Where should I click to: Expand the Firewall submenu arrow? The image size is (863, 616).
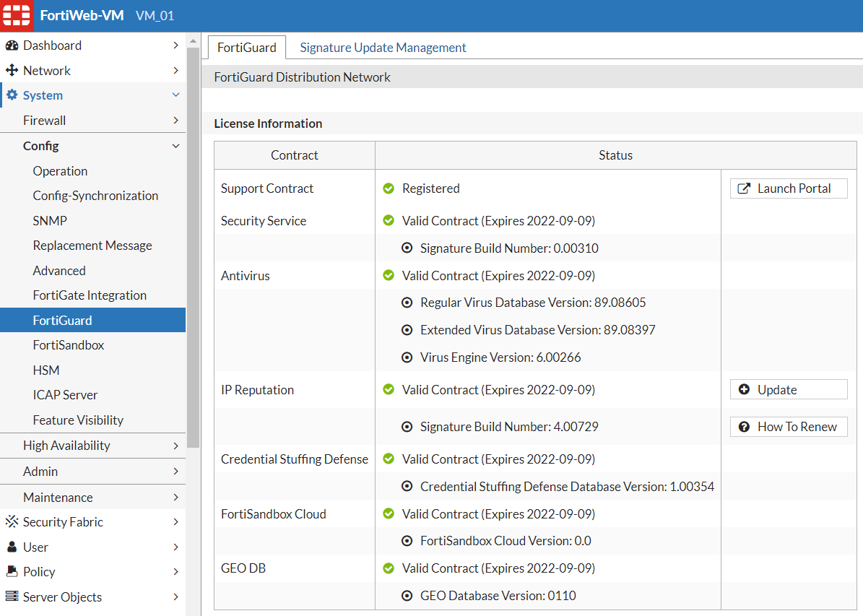(175, 121)
